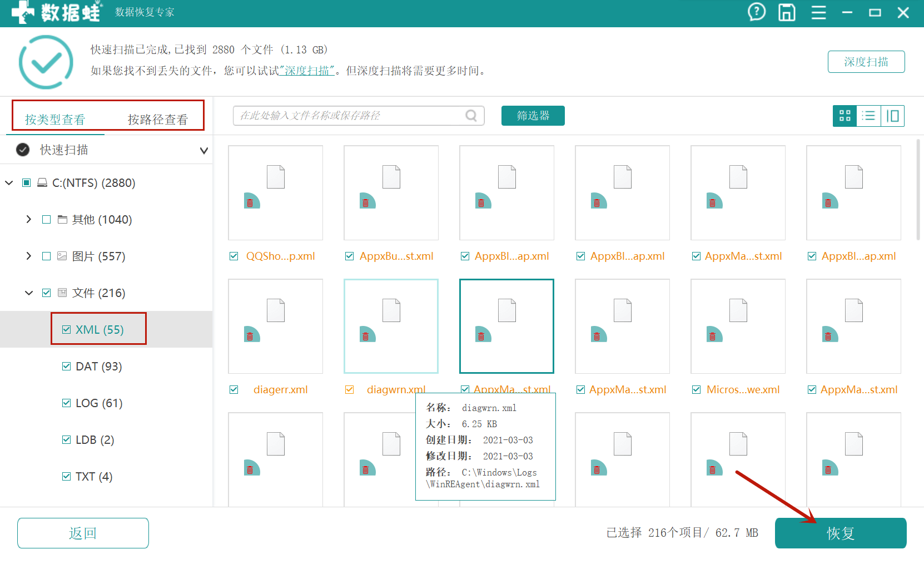Uncheck the diagerr.xml file
The width and height of the screenshot is (924, 564).
point(234,389)
